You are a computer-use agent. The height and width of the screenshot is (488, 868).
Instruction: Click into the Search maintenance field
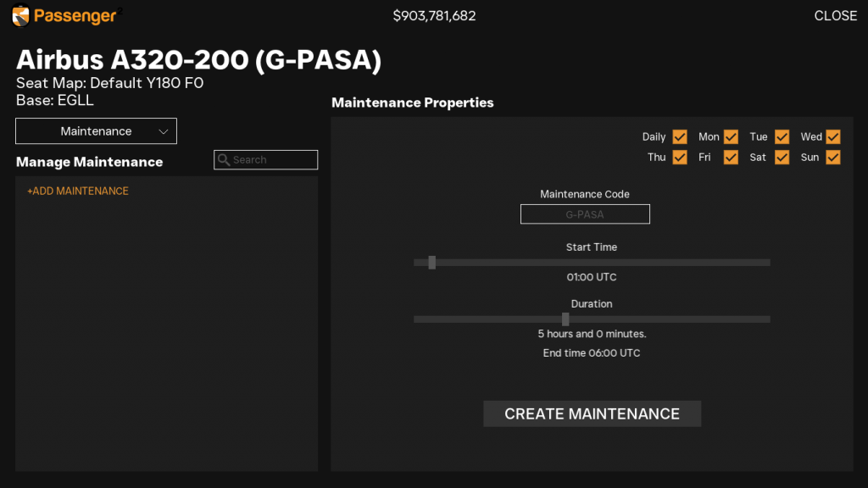click(273, 160)
